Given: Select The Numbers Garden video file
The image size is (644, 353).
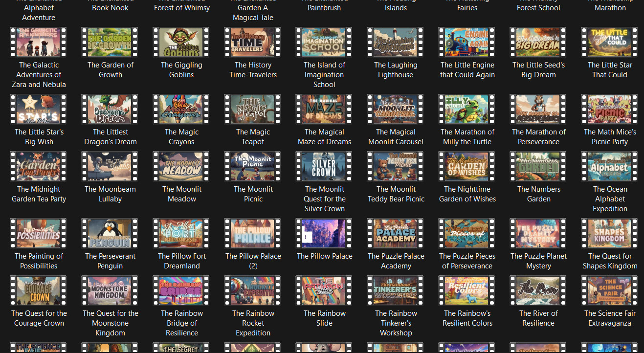Looking at the screenshot, I should tap(538, 167).
